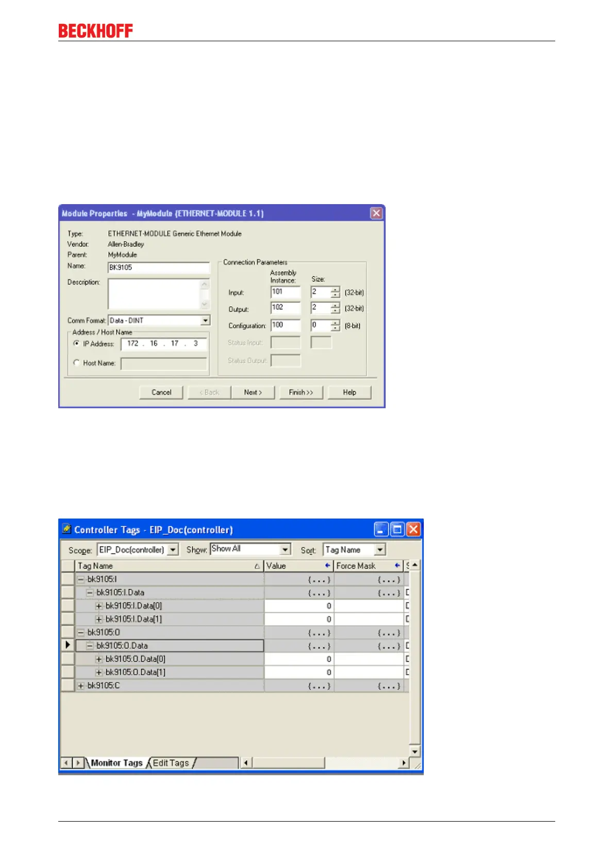Expand bk9105:I.Data[0] tag
Viewport: 614px width, 868px height.
(99, 606)
